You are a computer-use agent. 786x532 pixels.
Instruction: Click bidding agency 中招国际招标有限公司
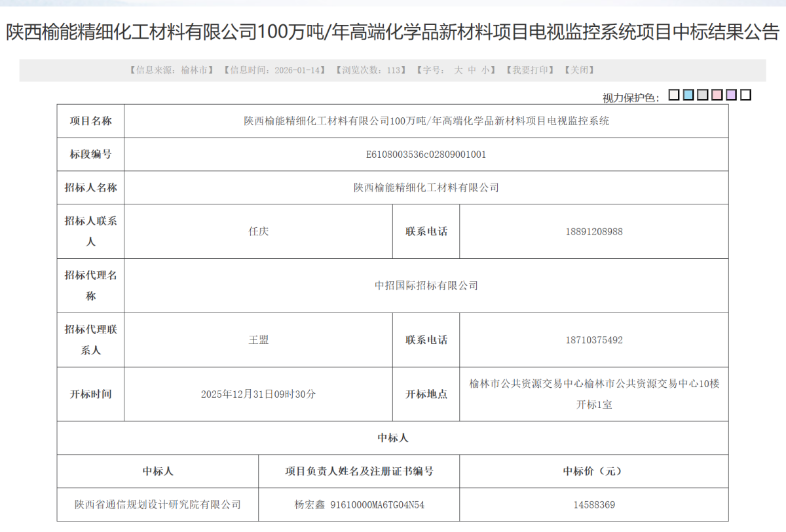[426, 286]
